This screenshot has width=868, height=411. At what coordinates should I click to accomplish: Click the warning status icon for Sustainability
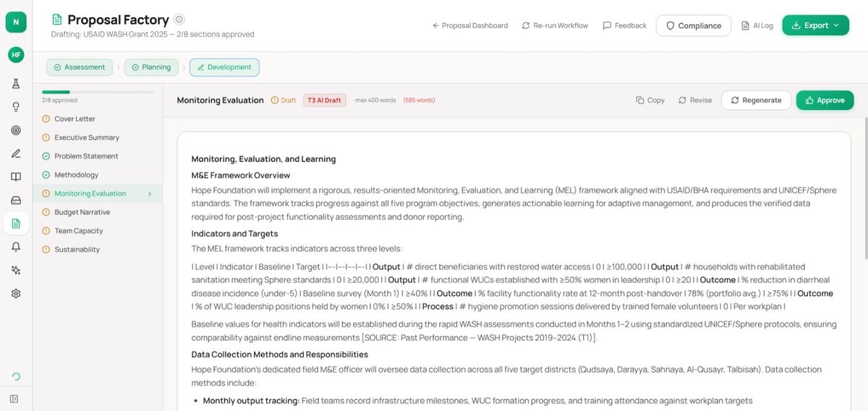pos(46,250)
